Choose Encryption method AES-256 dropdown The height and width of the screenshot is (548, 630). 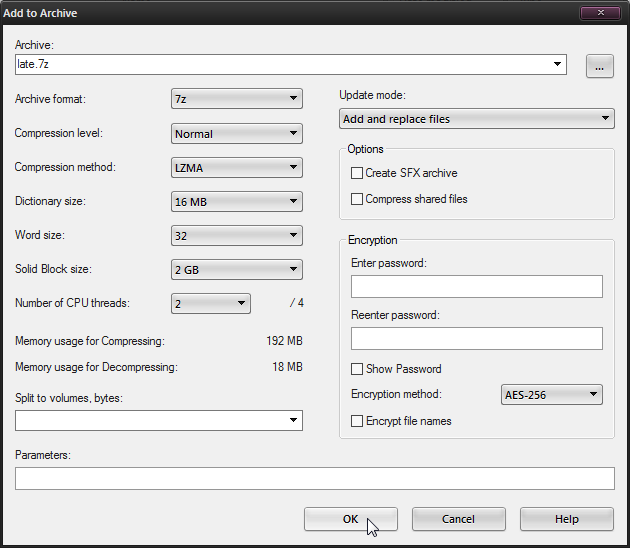pyautogui.click(x=551, y=395)
